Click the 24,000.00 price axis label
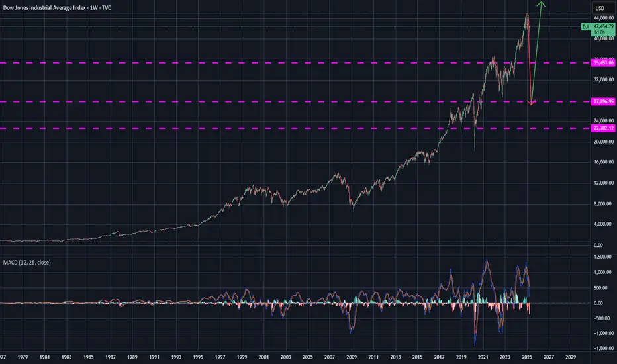Viewport: 617px width, 364px height. point(604,121)
